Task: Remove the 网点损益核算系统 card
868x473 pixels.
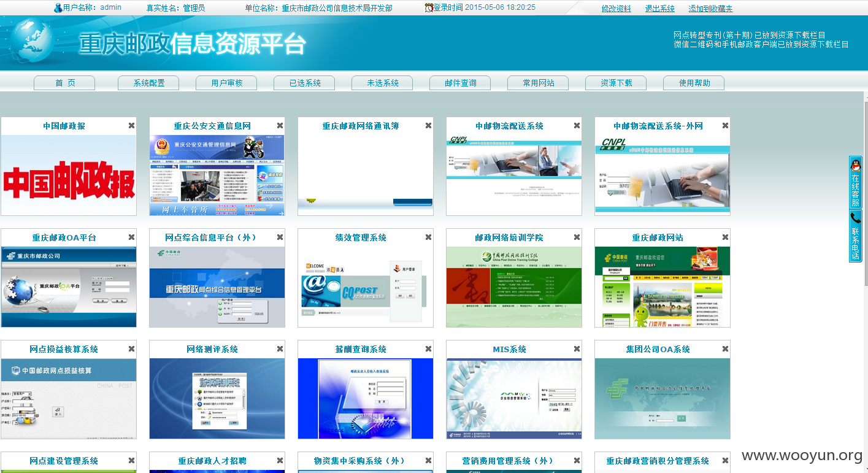Action: coord(131,348)
